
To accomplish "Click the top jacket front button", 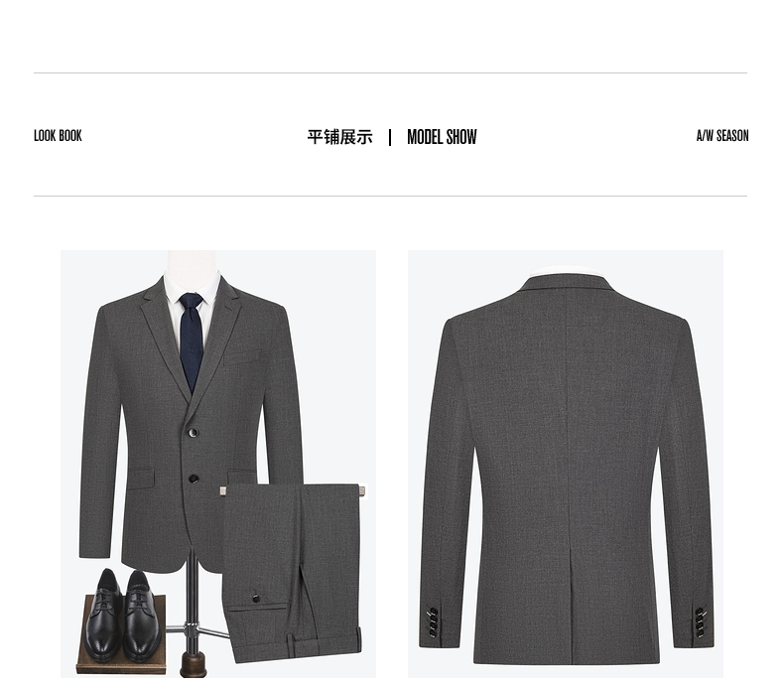I will [x=194, y=432].
